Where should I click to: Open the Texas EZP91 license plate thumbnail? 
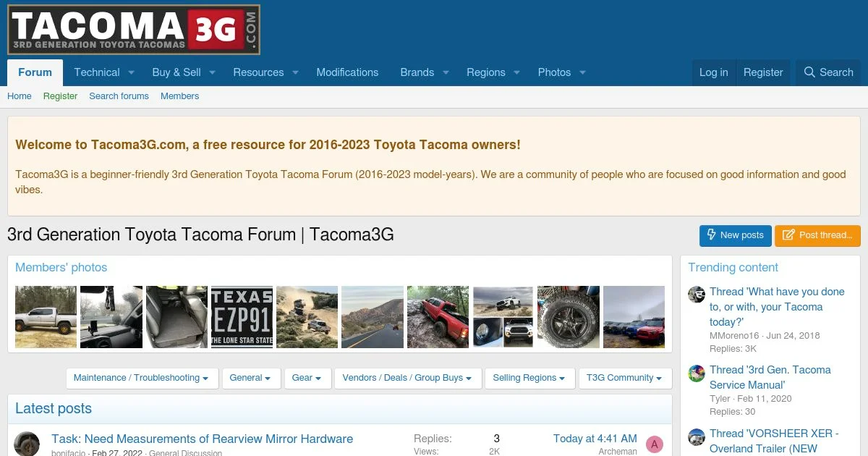(x=242, y=317)
